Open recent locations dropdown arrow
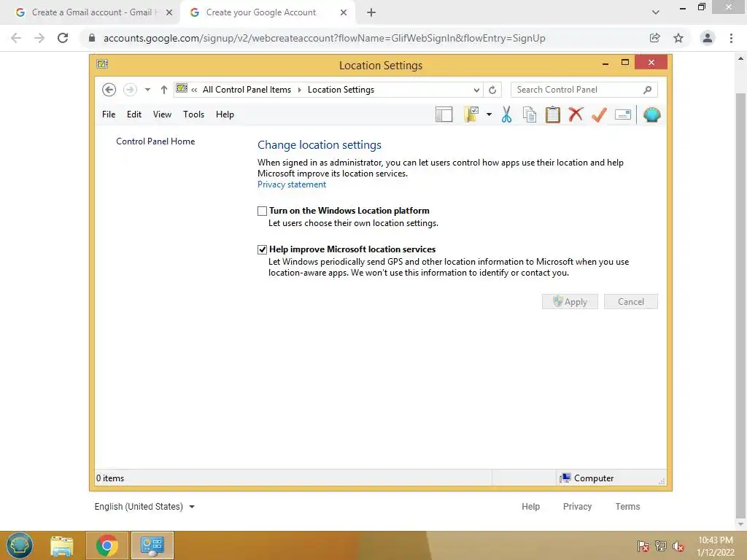This screenshot has width=747, height=560. tap(147, 90)
